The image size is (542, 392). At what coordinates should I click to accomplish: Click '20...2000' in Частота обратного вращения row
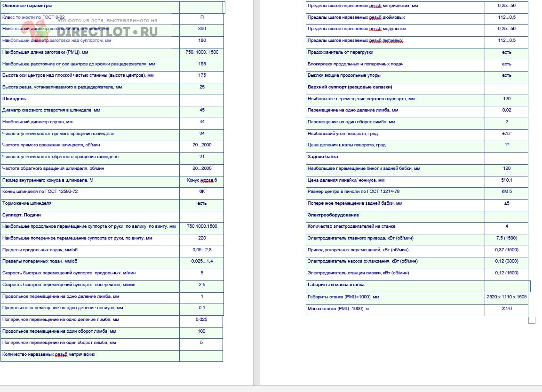[202, 168]
